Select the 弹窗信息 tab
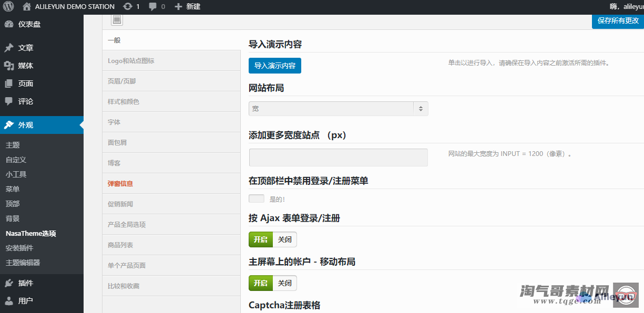The image size is (644, 313). click(x=120, y=184)
